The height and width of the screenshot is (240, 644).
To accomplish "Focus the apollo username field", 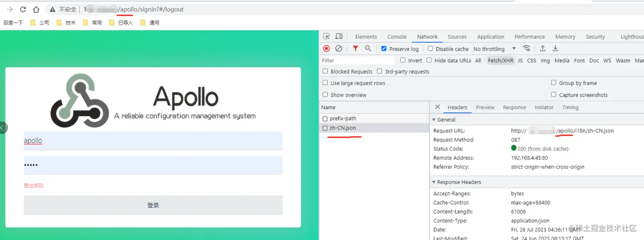I will pyautogui.click(x=153, y=141).
